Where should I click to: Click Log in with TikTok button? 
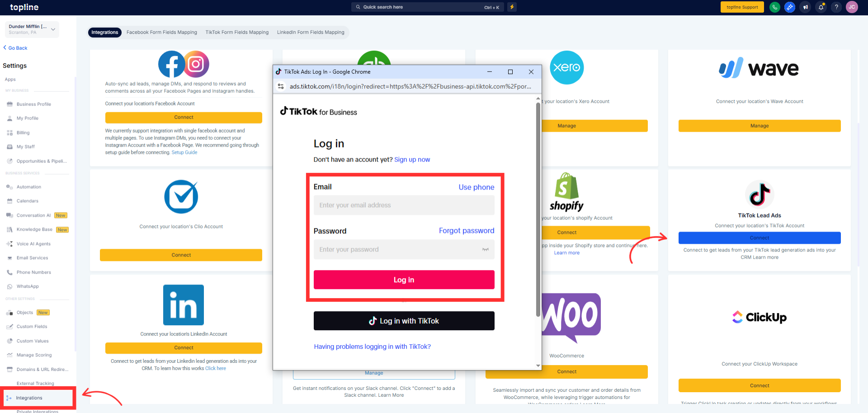coord(404,321)
